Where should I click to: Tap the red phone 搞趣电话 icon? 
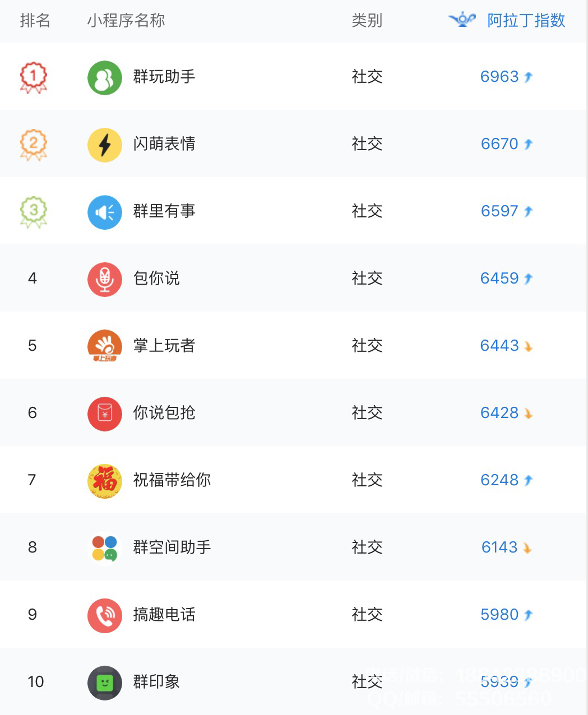pos(105,615)
